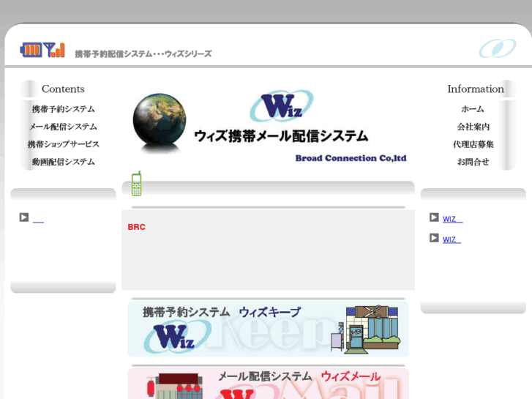Click the play arrow icon in the left panel

(x=23, y=217)
